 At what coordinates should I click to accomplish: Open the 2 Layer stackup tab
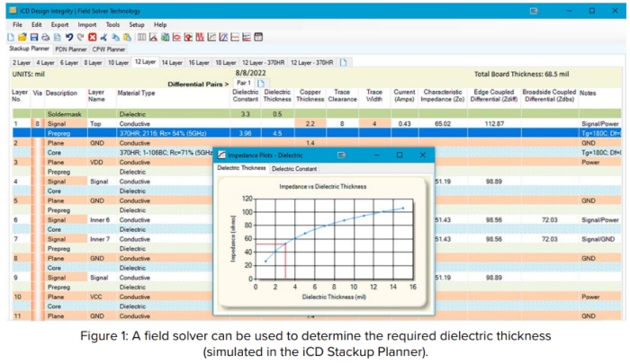click(x=22, y=63)
